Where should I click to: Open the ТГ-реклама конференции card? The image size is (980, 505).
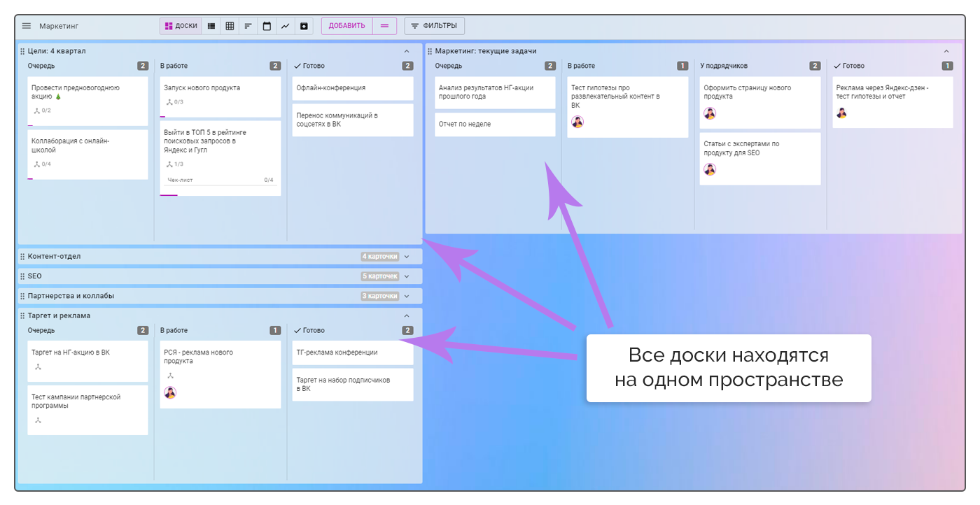[x=353, y=353]
